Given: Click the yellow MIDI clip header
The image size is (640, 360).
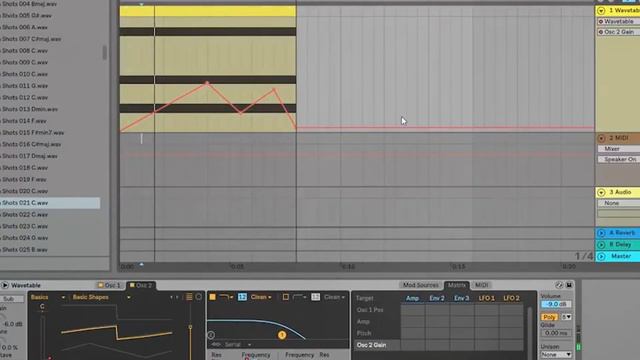Looking at the screenshot, I should coord(208,11).
